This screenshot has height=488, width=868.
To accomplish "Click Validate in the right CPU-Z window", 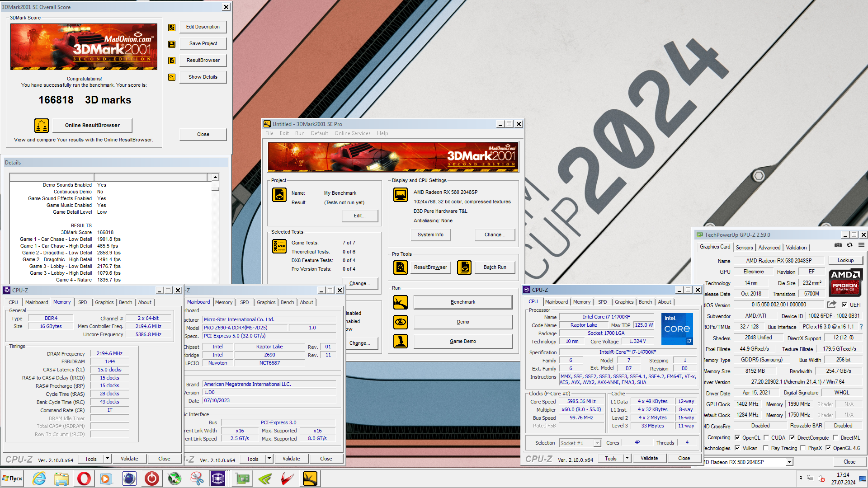I will pyautogui.click(x=649, y=458).
